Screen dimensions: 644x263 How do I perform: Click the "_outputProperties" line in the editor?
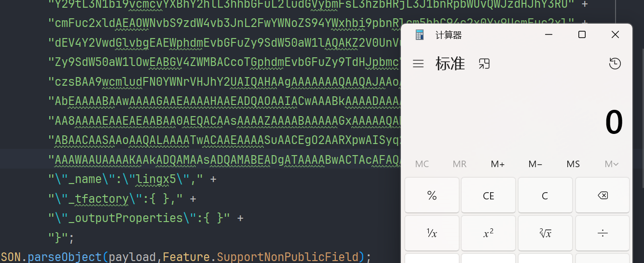(x=146, y=218)
